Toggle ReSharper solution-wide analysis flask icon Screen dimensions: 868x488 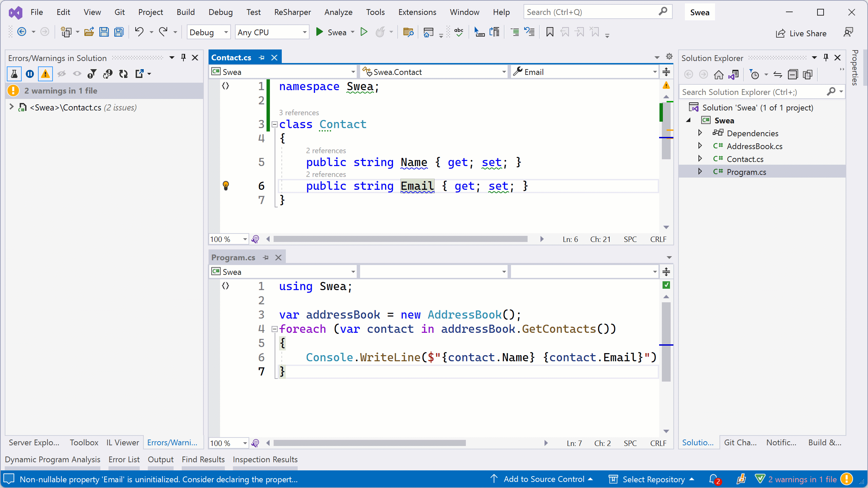coord(14,74)
